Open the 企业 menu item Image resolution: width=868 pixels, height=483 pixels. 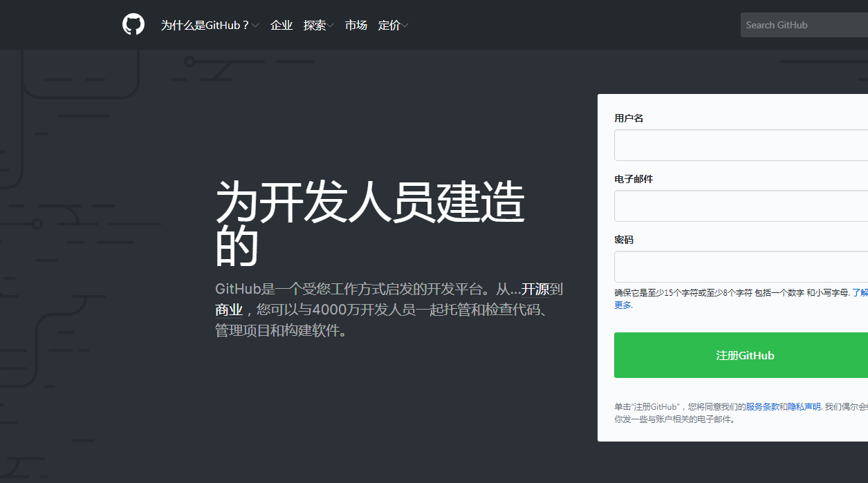(281, 25)
